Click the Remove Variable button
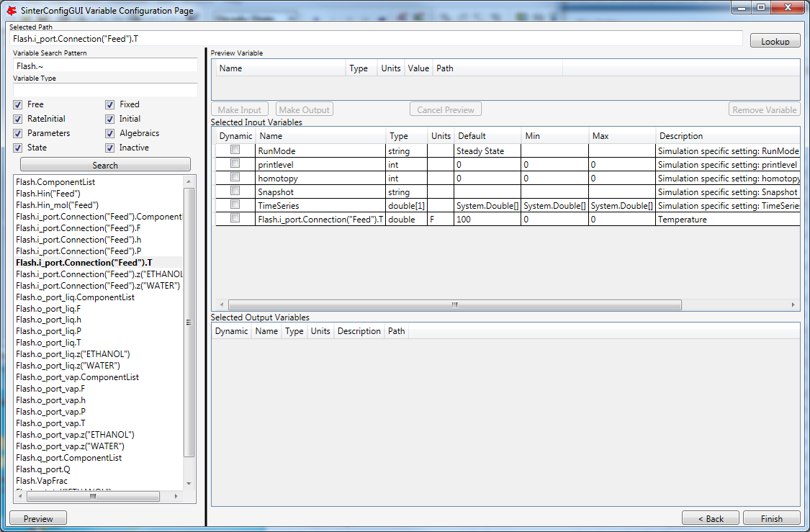The image size is (810, 532). (x=765, y=109)
